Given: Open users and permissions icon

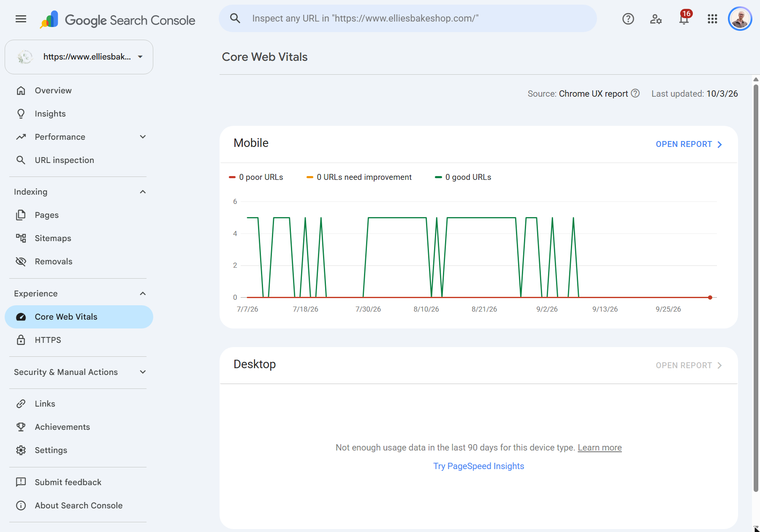Looking at the screenshot, I should click(x=656, y=19).
